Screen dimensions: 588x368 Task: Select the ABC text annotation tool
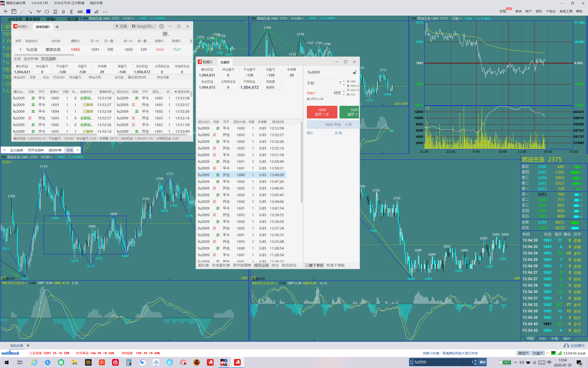coord(80,12)
